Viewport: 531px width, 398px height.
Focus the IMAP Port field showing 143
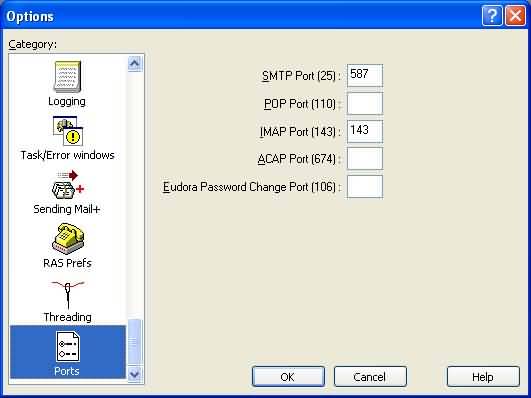tap(365, 131)
